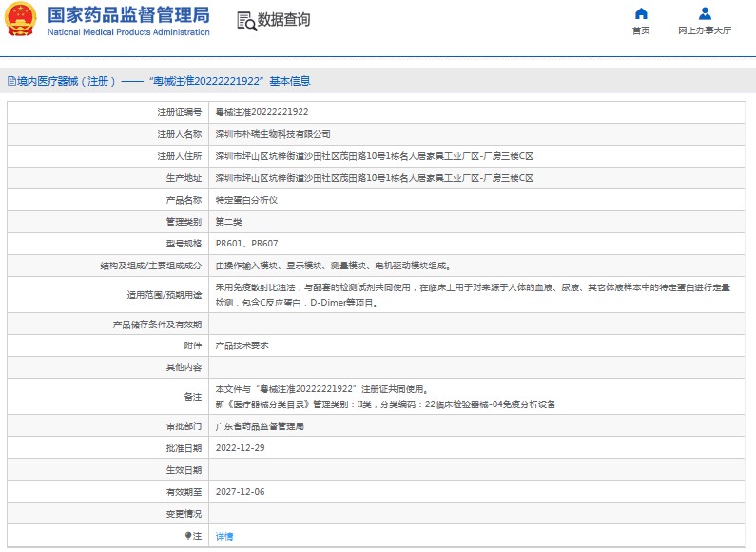Click the 批准日期 row label
The image size is (756, 552).
184,448
